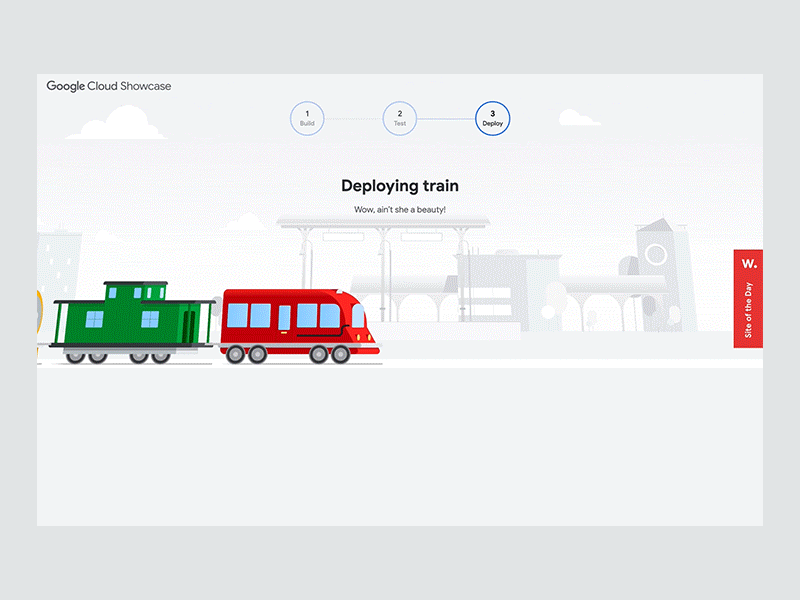Click the Awwwards W. icon on the badge
The height and width of the screenshot is (600, 800).
pos(749,262)
